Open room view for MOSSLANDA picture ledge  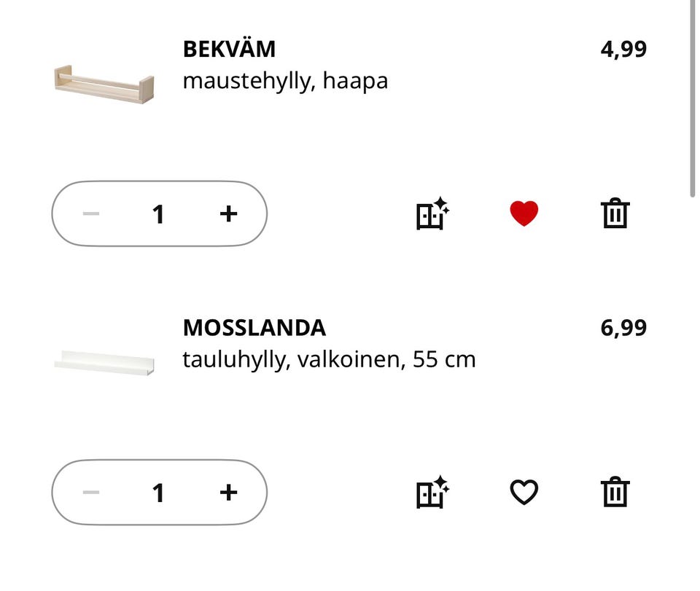pos(432,492)
